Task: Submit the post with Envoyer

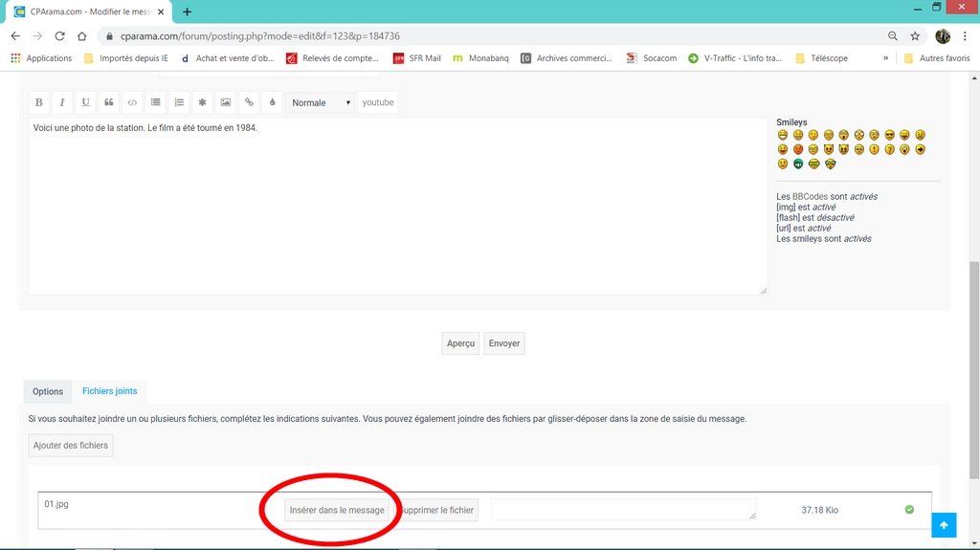Action: point(504,343)
